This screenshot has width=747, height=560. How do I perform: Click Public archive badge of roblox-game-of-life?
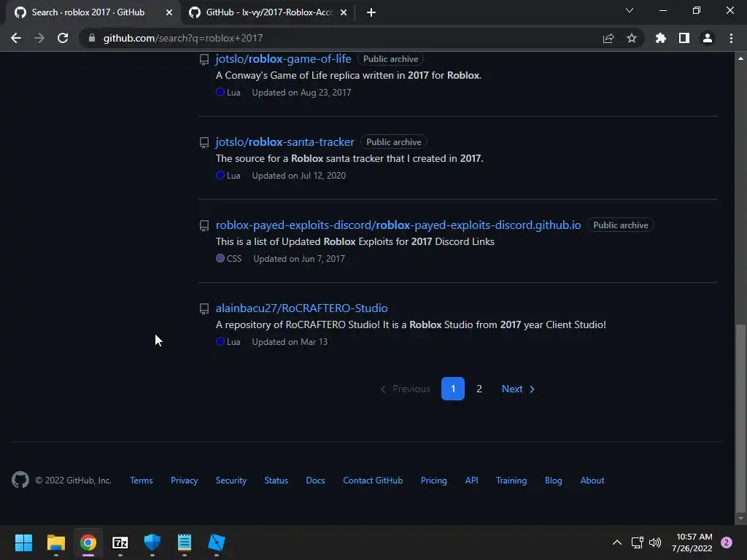[x=391, y=59]
